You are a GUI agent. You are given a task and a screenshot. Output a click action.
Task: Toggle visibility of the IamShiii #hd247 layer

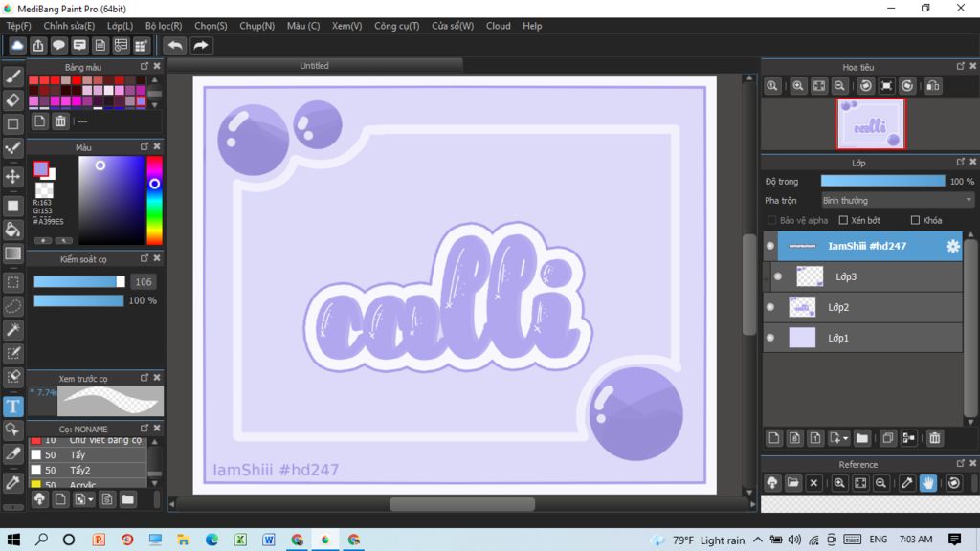coord(770,246)
